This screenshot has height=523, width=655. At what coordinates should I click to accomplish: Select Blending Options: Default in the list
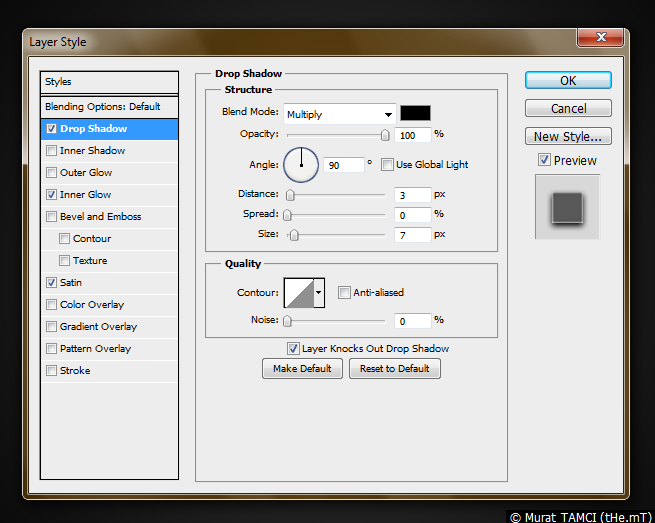point(102,107)
